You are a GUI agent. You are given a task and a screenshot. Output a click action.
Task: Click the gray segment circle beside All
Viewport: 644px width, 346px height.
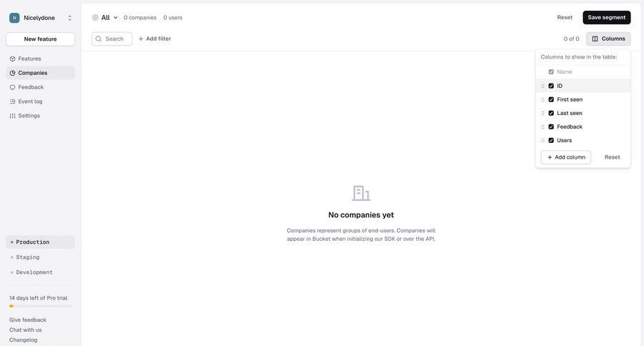(95, 18)
